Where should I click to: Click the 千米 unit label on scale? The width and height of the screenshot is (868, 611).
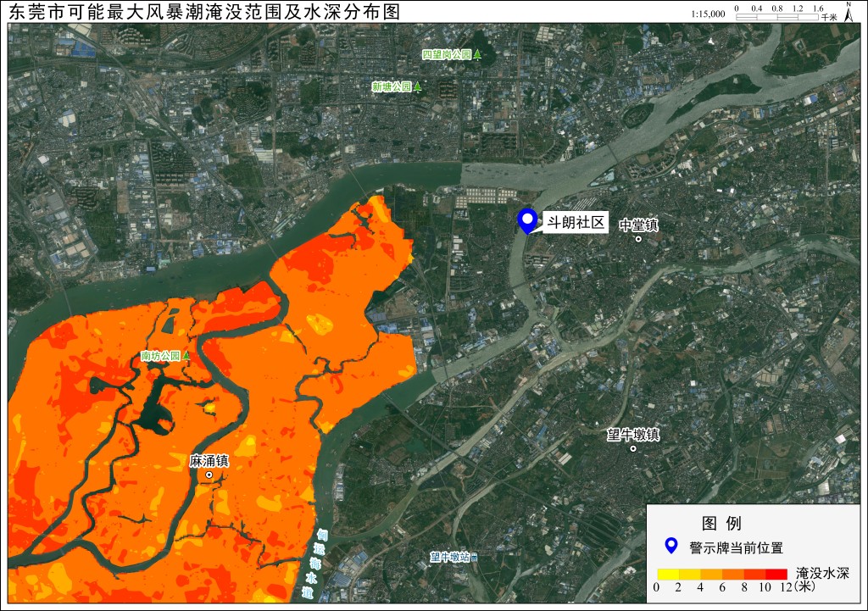(829, 18)
